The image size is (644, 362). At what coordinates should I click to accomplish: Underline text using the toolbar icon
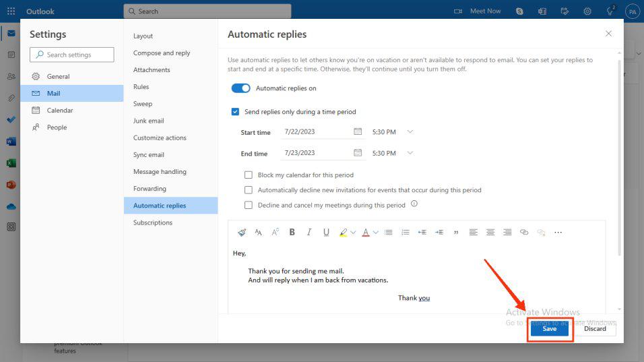coord(326,232)
